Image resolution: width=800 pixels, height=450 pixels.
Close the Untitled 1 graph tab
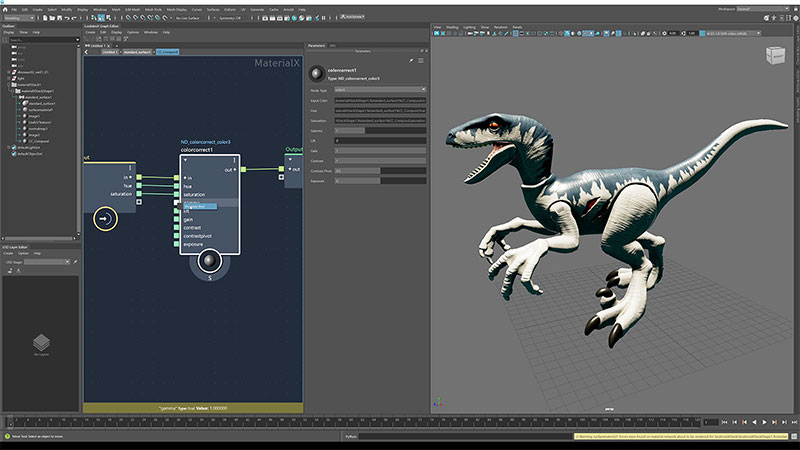[x=109, y=46]
